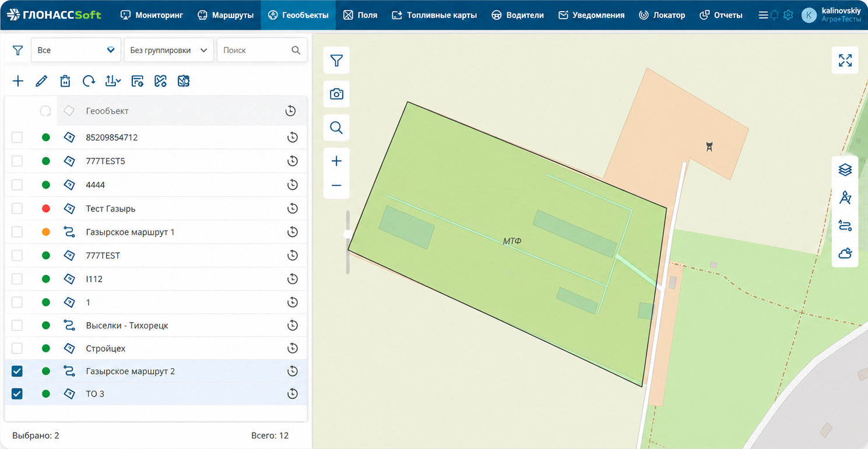Screen dimensions: 868x449
Task: Check the box for Выселки - Тихорецк
Action: tap(17, 326)
